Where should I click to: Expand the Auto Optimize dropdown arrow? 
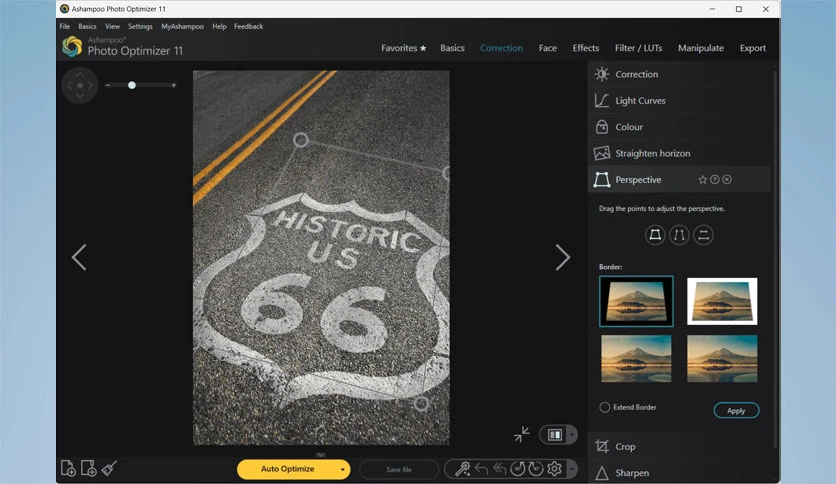pos(343,470)
